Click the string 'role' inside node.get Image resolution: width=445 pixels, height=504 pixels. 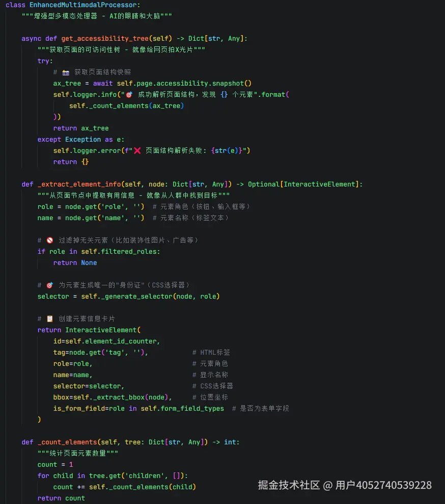pos(113,207)
